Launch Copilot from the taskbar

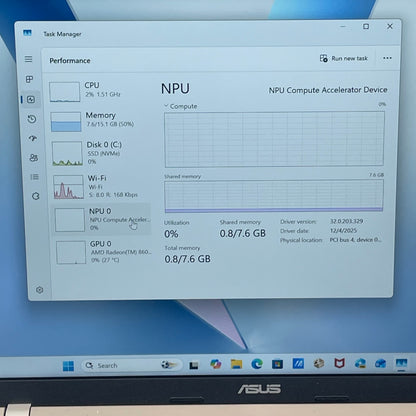click(215, 364)
